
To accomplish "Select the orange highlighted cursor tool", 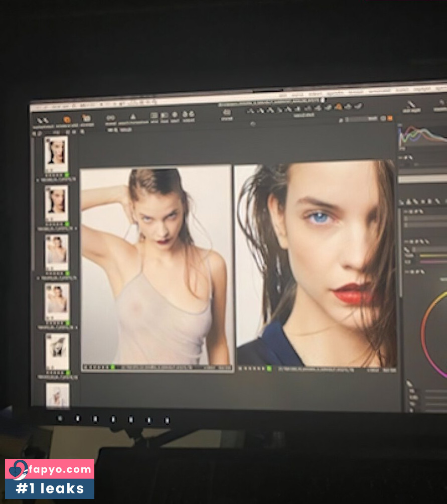I will 338,106.
